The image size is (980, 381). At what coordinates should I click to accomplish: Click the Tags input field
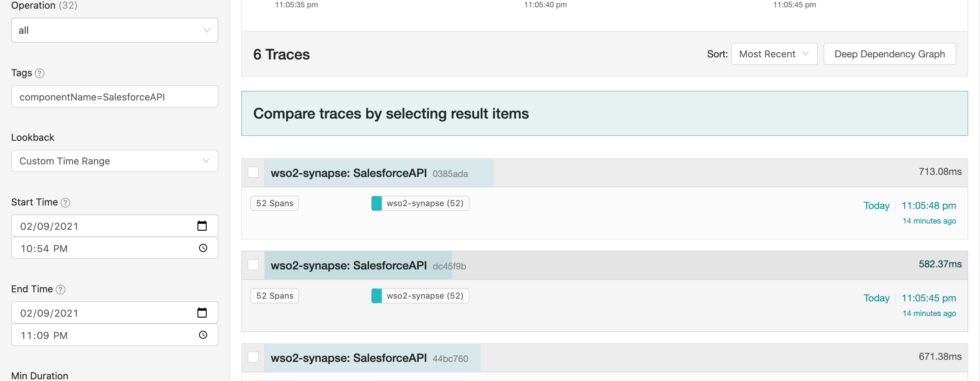pyautogui.click(x=114, y=97)
